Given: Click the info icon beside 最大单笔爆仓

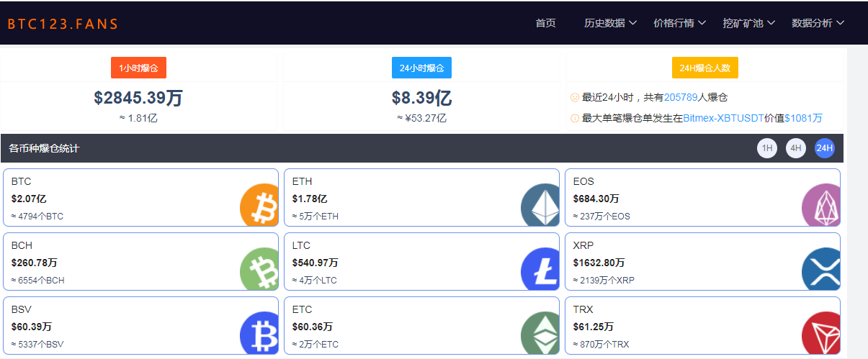Looking at the screenshot, I should click(575, 118).
